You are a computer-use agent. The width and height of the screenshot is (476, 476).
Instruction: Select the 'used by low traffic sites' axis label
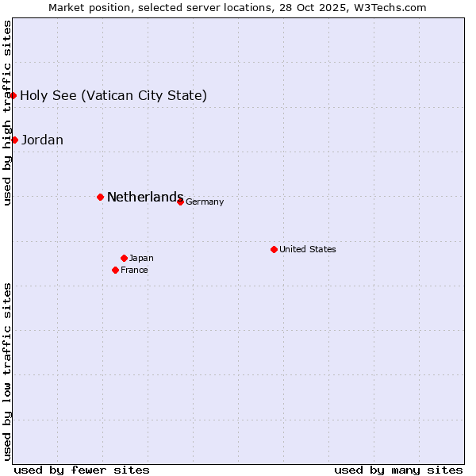[x=7, y=371]
